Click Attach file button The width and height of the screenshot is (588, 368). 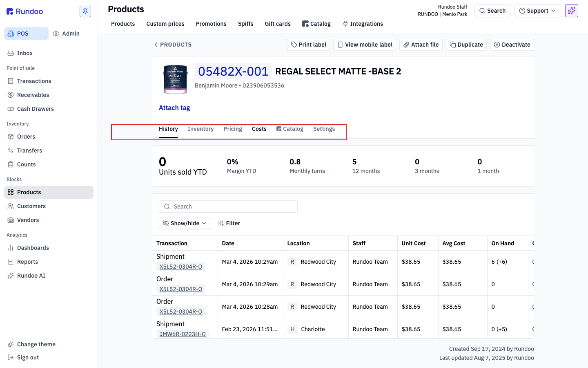421,45
